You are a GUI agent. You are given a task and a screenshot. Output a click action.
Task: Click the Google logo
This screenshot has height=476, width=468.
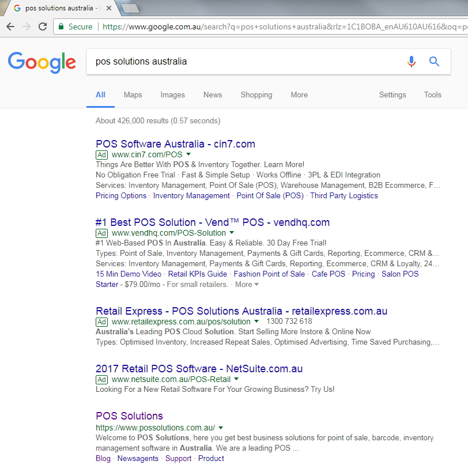pos(42,62)
